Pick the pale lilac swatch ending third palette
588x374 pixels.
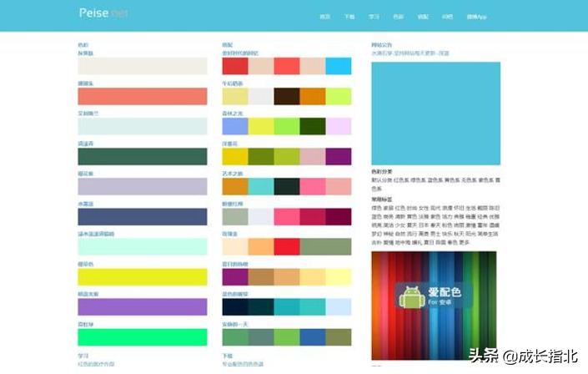coord(339,126)
